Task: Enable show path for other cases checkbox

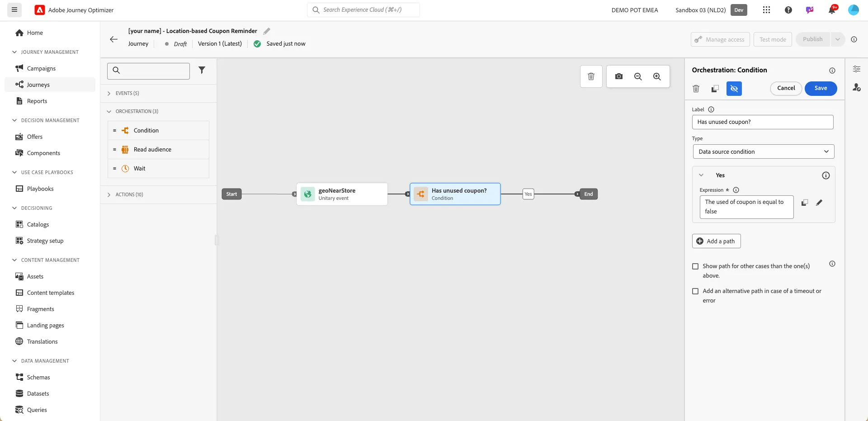Action: tap(695, 266)
